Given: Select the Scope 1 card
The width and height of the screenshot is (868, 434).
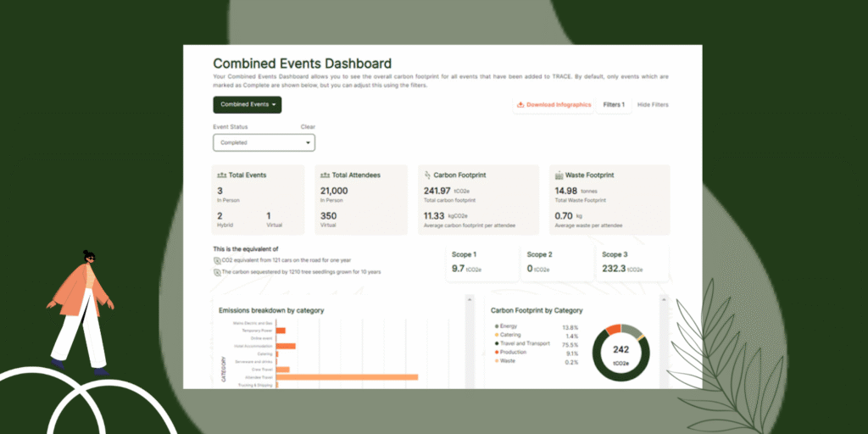Looking at the screenshot, I should (x=481, y=263).
